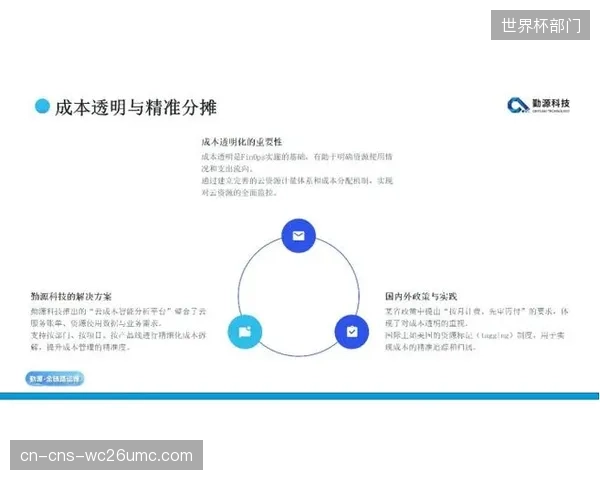Click the slide title 成本透明与精准分摊
Viewport: 600px width, 480px height.
coord(135,107)
